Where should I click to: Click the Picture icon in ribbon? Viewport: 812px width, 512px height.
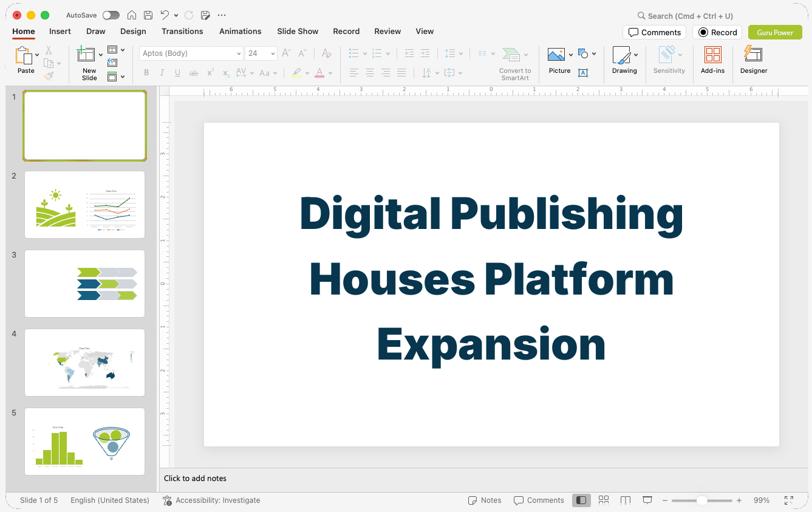pyautogui.click(x=556, y=55)
